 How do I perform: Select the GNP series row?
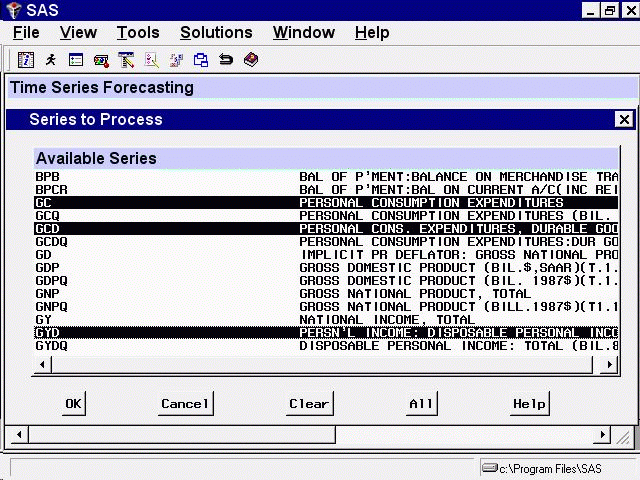(x=326, y=294)
